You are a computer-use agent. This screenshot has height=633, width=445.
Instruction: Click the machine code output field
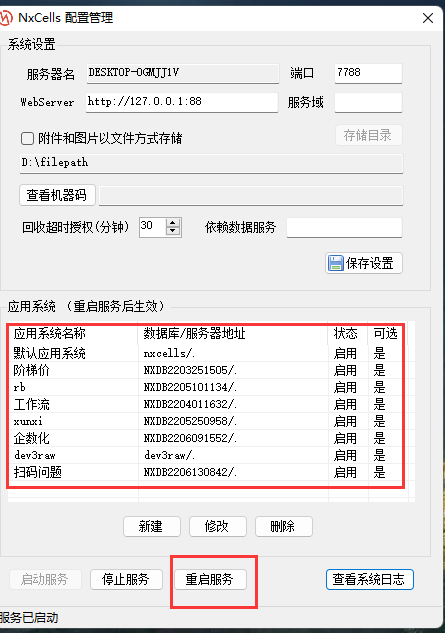click(x=251, y=196)
